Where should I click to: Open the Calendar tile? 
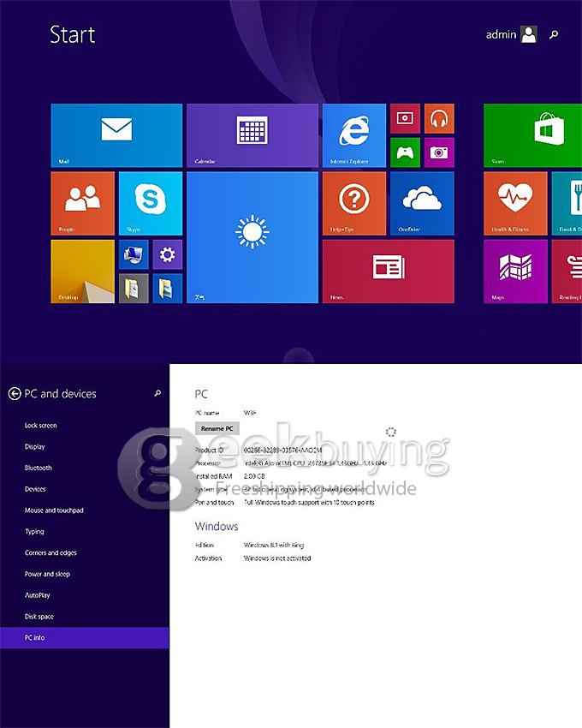[252, 135]
